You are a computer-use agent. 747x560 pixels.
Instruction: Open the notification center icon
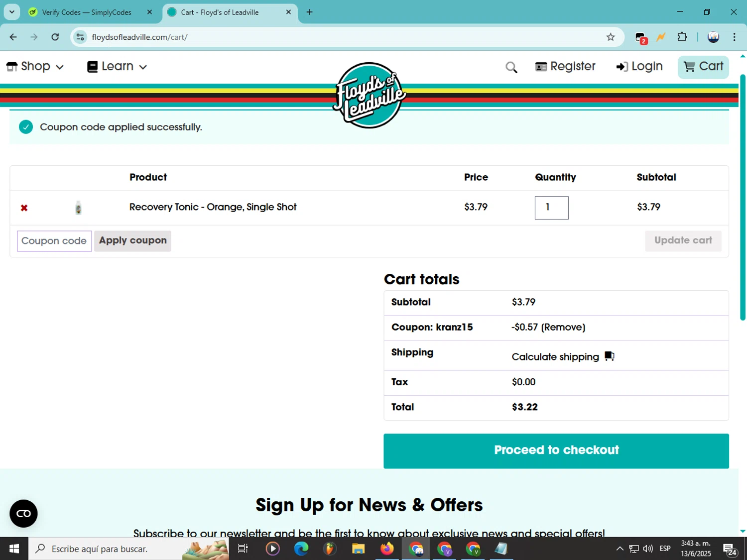730,549
